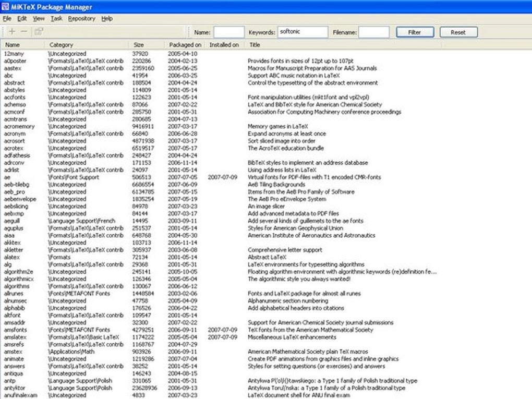
Task: Sort by the Packaged on column header
Action: 185,45
